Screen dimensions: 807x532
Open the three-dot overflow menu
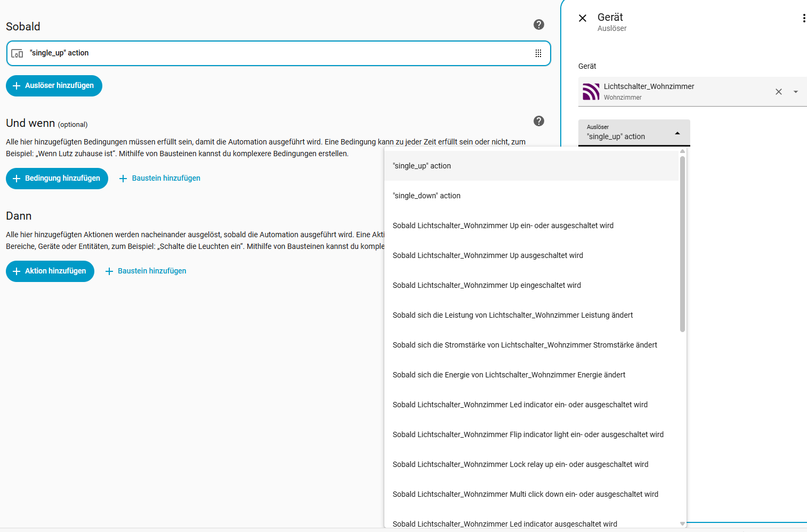(803, 18)
